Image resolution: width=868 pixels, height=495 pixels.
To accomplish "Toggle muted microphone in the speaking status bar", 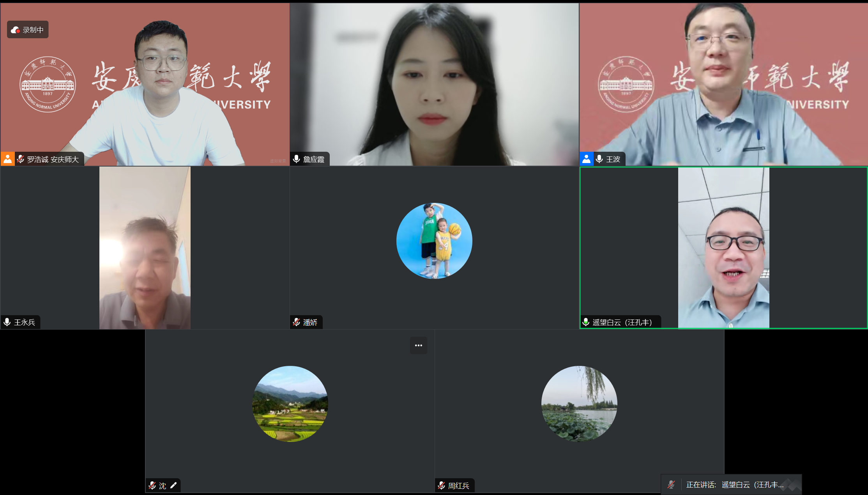I will pyautogui.click(x=671, y=484).
